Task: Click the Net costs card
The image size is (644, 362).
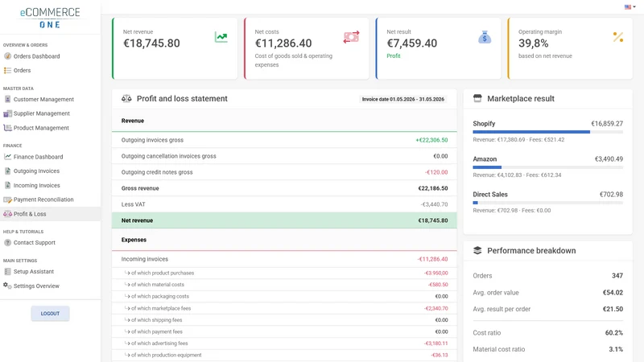Action: coord(307,48)
